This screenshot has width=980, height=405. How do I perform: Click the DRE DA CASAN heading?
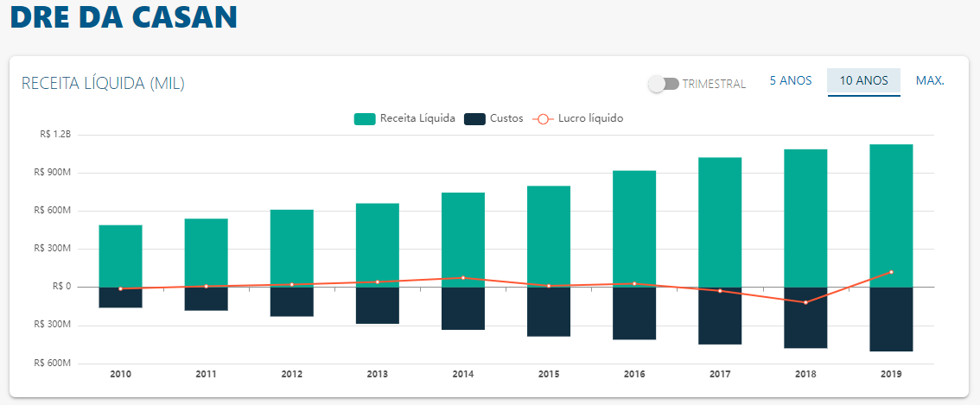coord(124,16)
